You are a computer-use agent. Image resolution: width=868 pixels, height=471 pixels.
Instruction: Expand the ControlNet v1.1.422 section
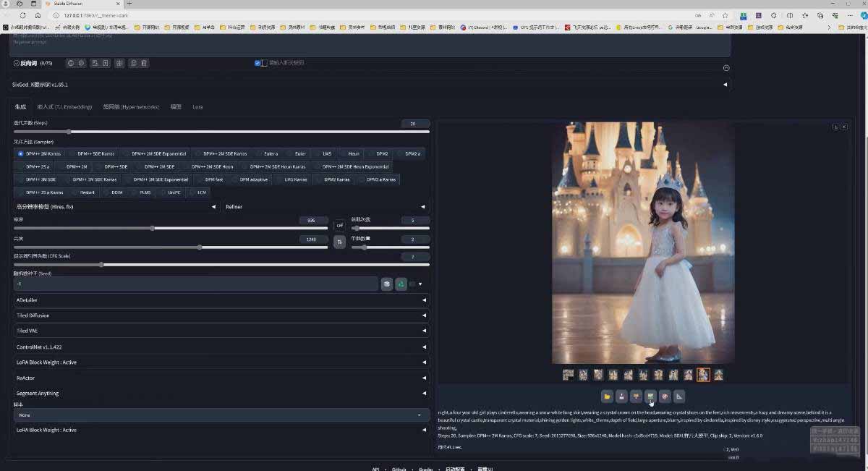pos(217,347)
